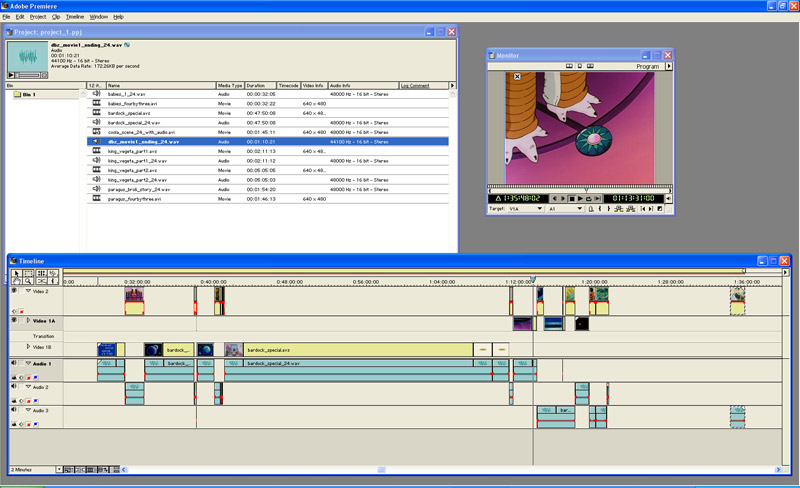This screenshot has width=800, height=488.
Task: Play the preview thumbnail in Project window
Action: tap(12, 75)
